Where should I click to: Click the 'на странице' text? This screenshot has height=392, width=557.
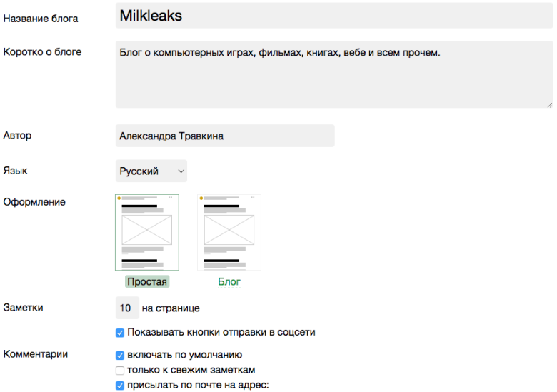pos(171,308)
